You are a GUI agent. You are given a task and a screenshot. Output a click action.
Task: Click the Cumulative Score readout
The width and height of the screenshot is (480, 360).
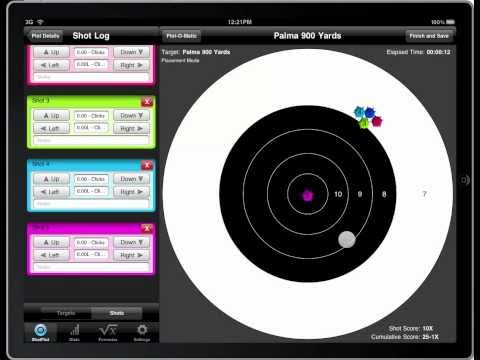pos(405,337)
